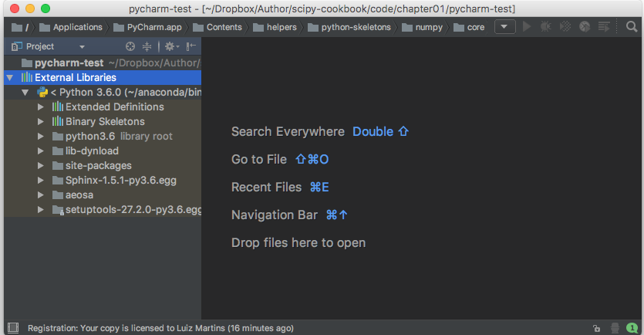Open the run configuration dropdown
Image resolution: width=644 pixels, height=335 pixels.
tap(504, 27)
